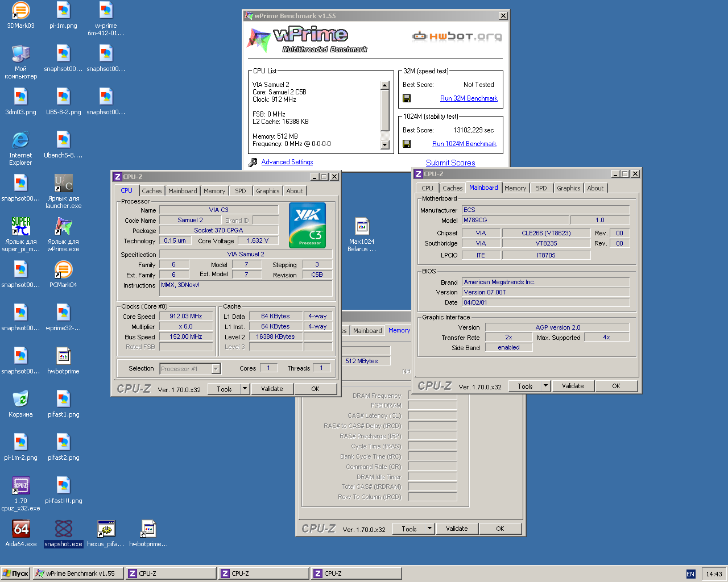
Task: Select the pifast2.png desktop file
Action: tap(63, 447)
